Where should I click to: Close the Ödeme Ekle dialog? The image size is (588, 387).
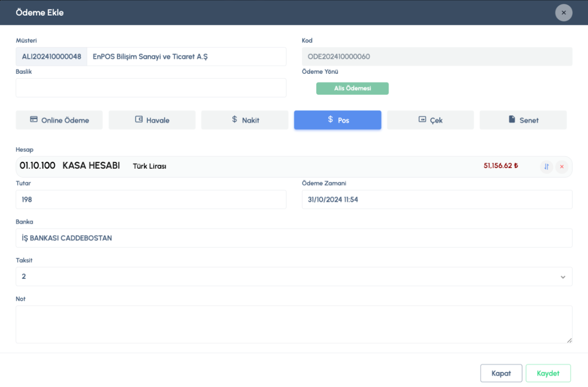(563, 13)
